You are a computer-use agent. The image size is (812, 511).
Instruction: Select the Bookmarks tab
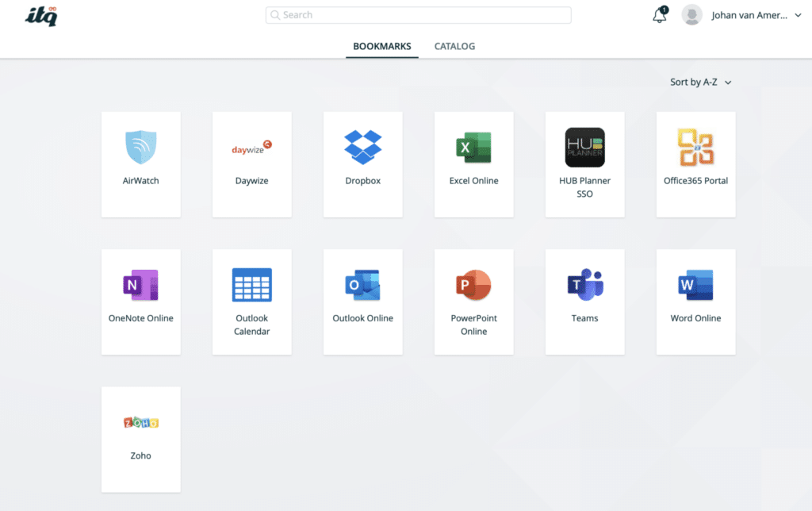382,46
